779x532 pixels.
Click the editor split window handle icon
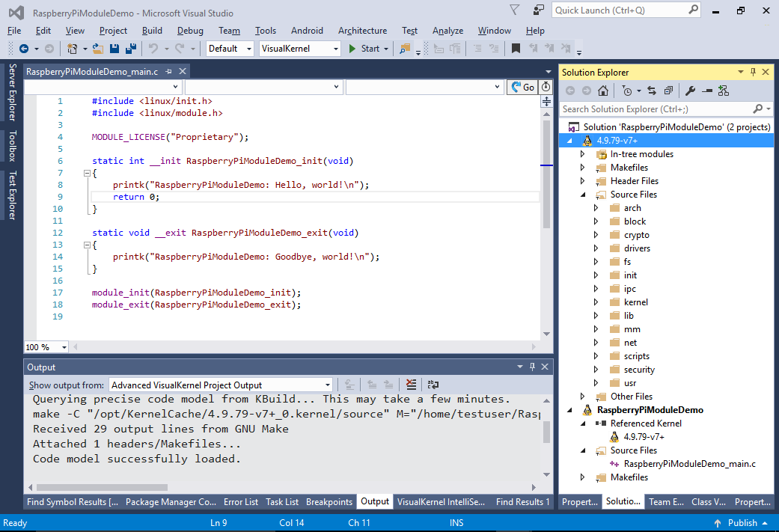(x=546, y=101)
